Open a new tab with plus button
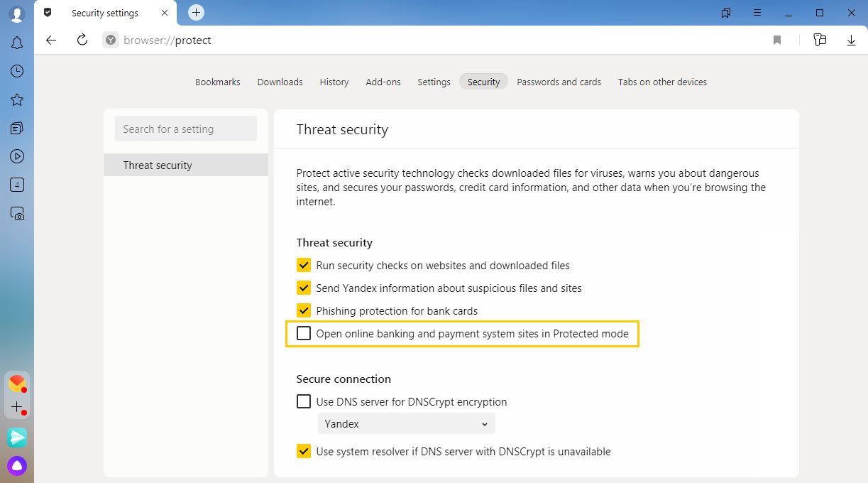Viewport: 868px width, 483px height. (x=196, y=13)
